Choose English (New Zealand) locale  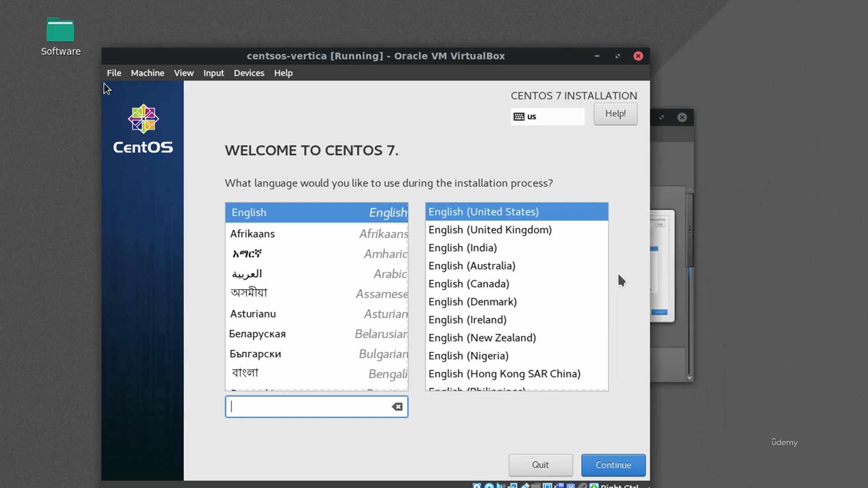[517, 338]
